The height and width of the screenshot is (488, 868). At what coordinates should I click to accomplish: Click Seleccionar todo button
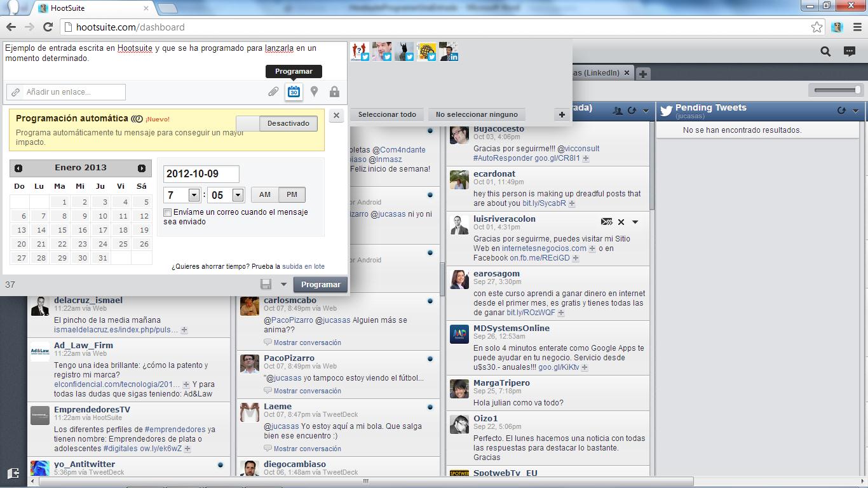point(387,115)
